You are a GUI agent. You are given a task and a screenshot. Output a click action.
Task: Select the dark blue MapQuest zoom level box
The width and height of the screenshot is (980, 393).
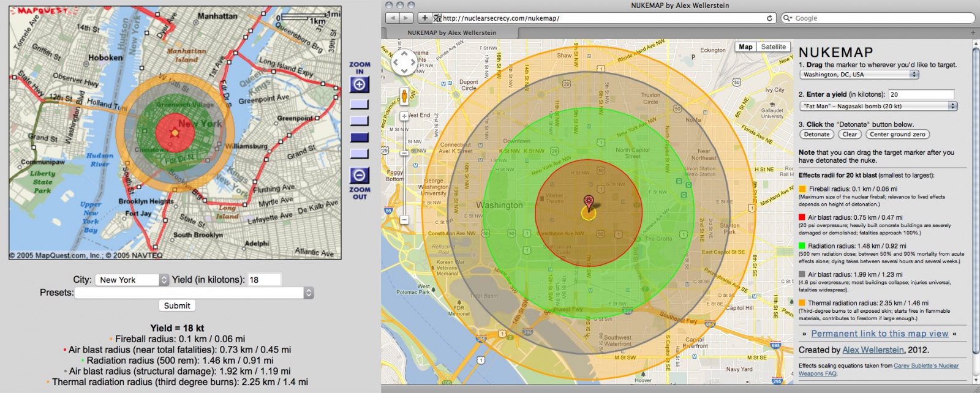pos(359,137)
